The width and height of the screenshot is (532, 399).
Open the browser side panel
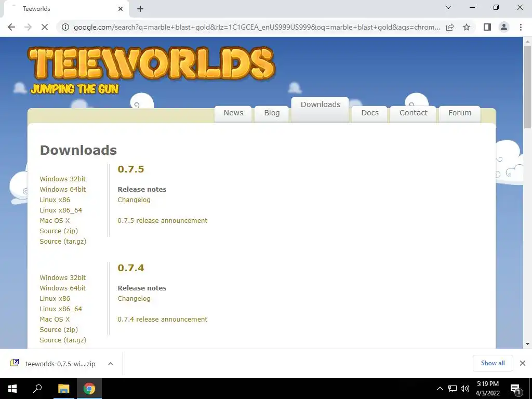(x=487, y=27)
